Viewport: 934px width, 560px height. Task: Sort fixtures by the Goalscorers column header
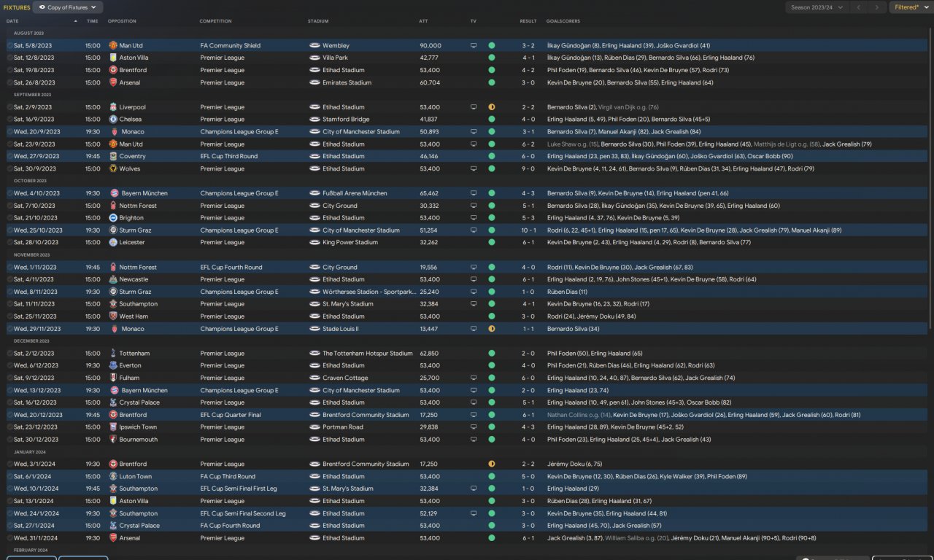(x=563, y=21)
